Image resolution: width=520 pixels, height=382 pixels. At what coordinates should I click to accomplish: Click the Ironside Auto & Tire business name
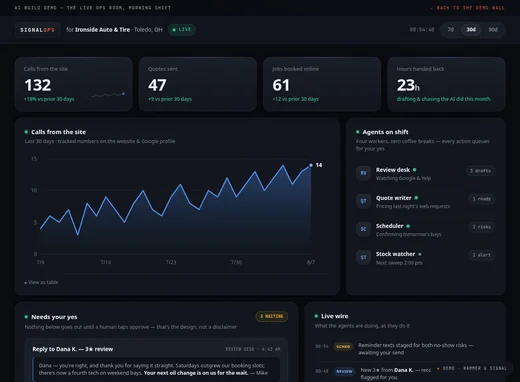point(102,30)
